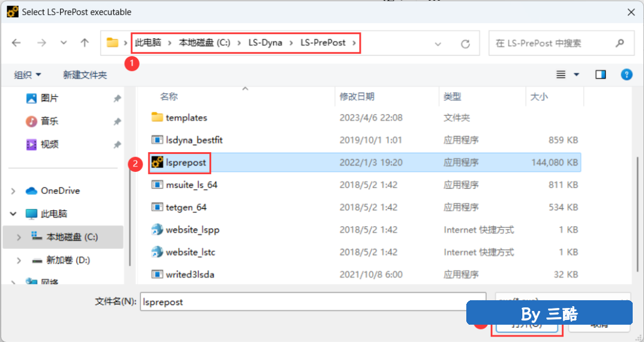This screenshot has height=342, width=644.
Task: Click the writed3lsda application icon
Action: tap(157, 274)
